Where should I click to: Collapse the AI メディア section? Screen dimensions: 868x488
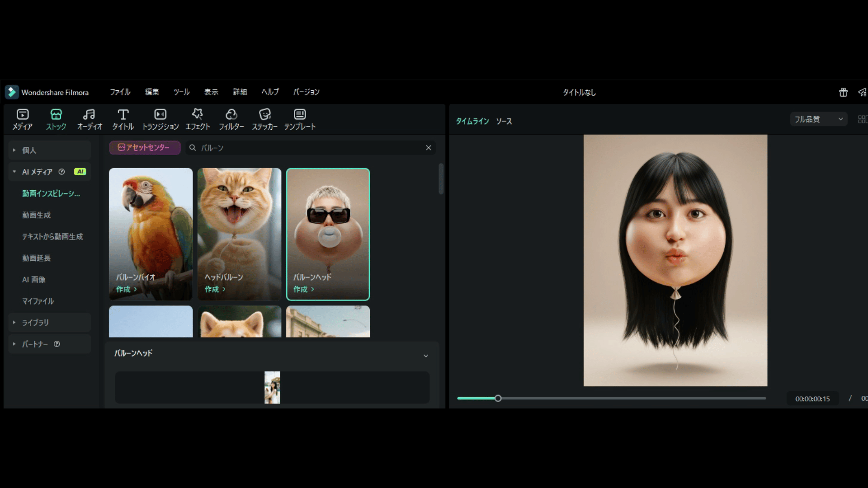(14, 172)
